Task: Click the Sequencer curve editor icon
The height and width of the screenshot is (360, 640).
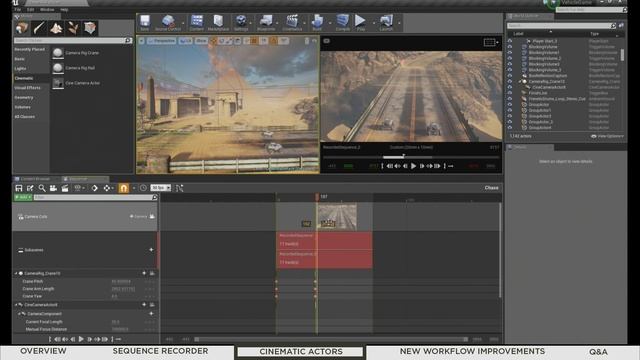Action: click(x=179, y=188)
